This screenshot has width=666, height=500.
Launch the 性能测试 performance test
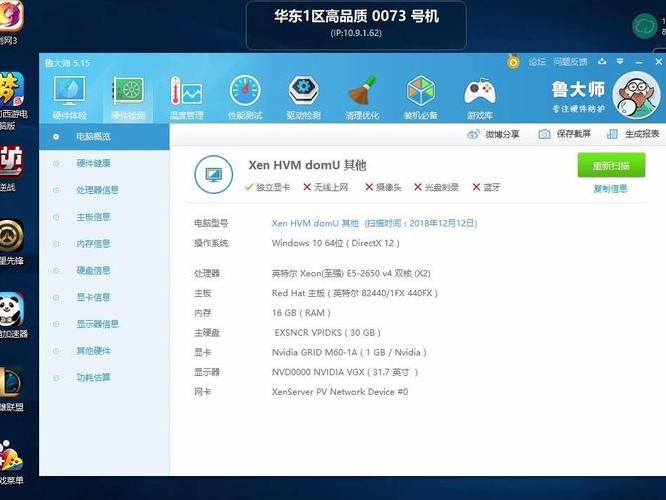click(245, 97)
